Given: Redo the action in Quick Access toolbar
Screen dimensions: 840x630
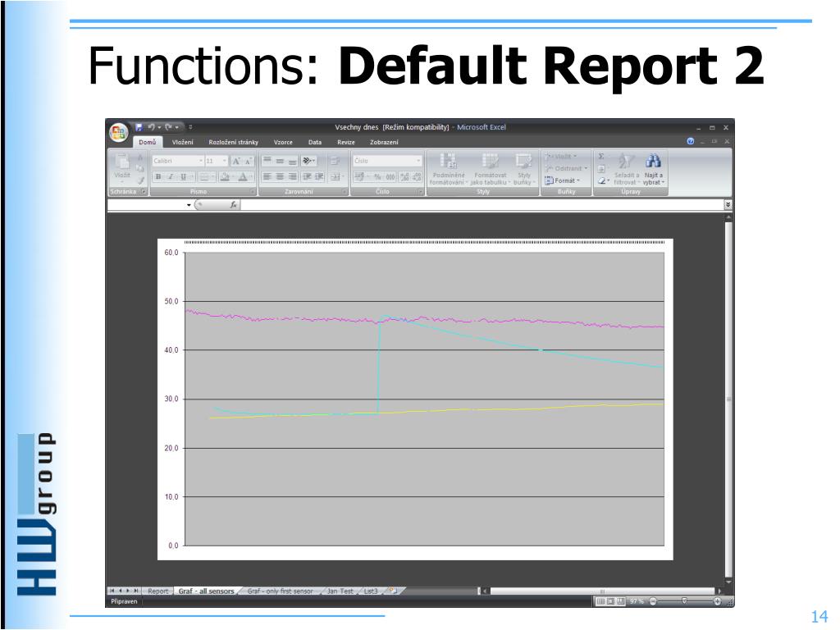Looking at the screenshot, I should pyautogui.click(x=168, y=127).
